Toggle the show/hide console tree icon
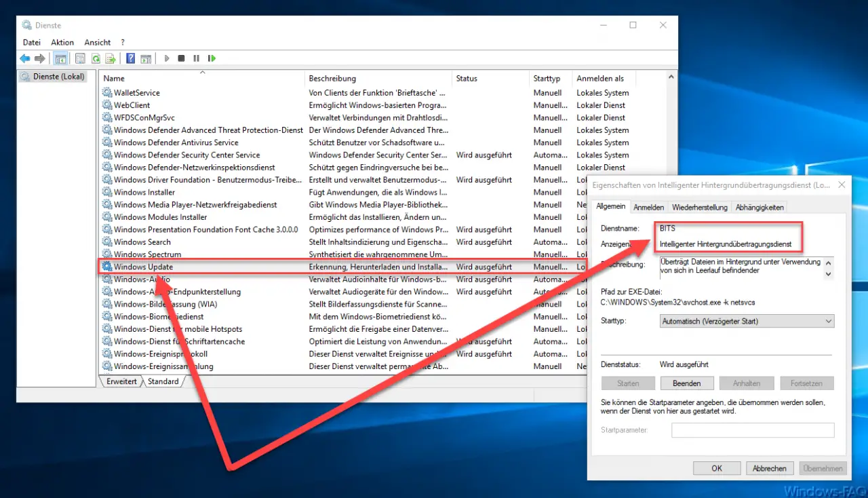The image size is (868, 498). tap(60, 59)
